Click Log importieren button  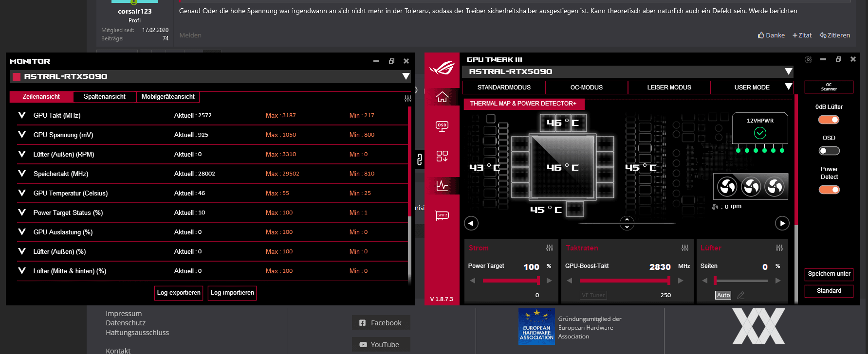coord(232,293)
